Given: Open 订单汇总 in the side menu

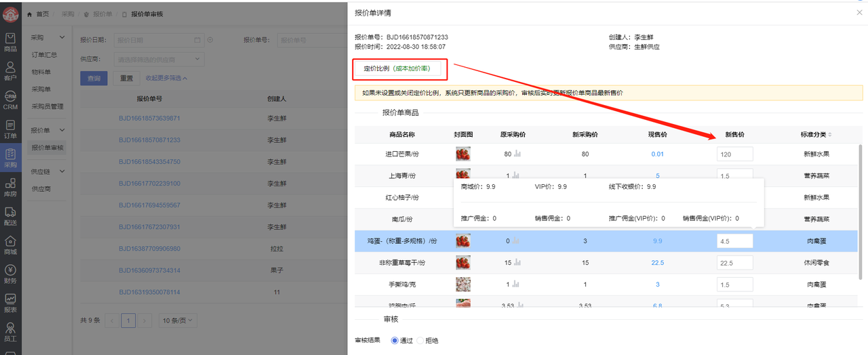Looking at the screenshot, I should [x=44, y=54].
